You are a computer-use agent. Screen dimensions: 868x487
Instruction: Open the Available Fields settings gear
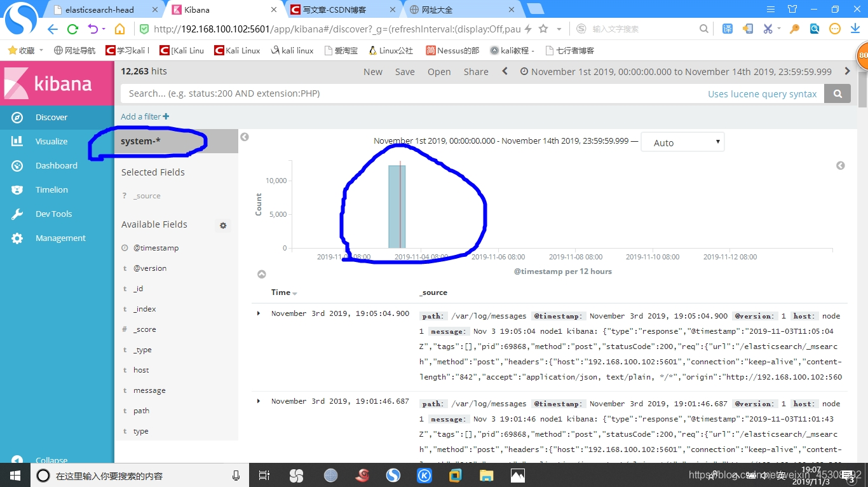tap(223, 225)
